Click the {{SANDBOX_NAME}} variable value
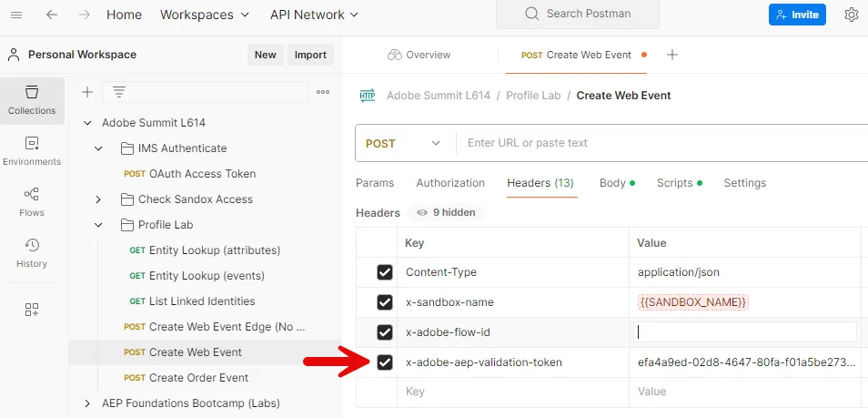This screenshot has width=868, height=418. (x=693, y=302)
